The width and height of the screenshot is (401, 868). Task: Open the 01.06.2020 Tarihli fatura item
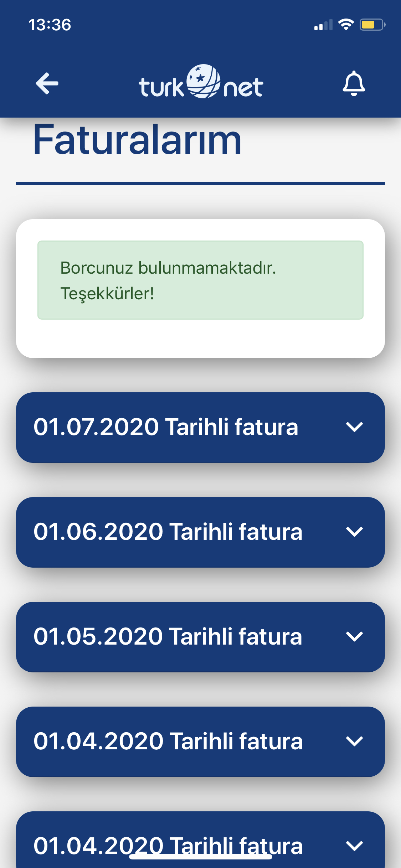point(200,532)
